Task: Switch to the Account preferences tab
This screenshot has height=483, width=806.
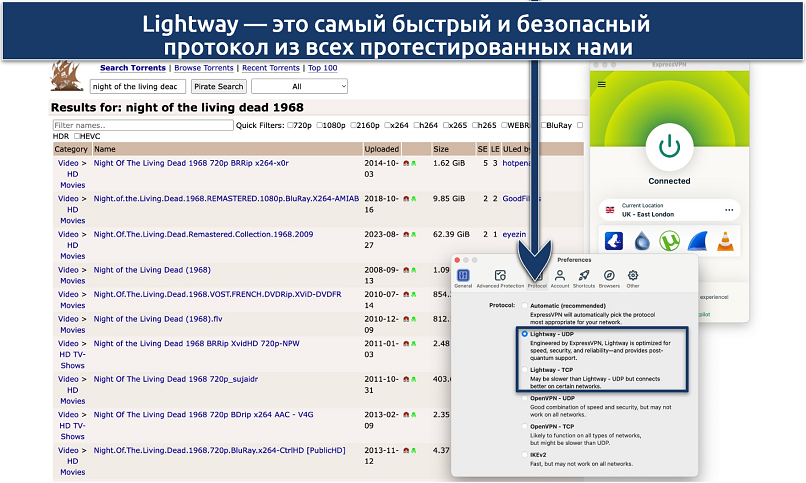Action: [561, 277]
